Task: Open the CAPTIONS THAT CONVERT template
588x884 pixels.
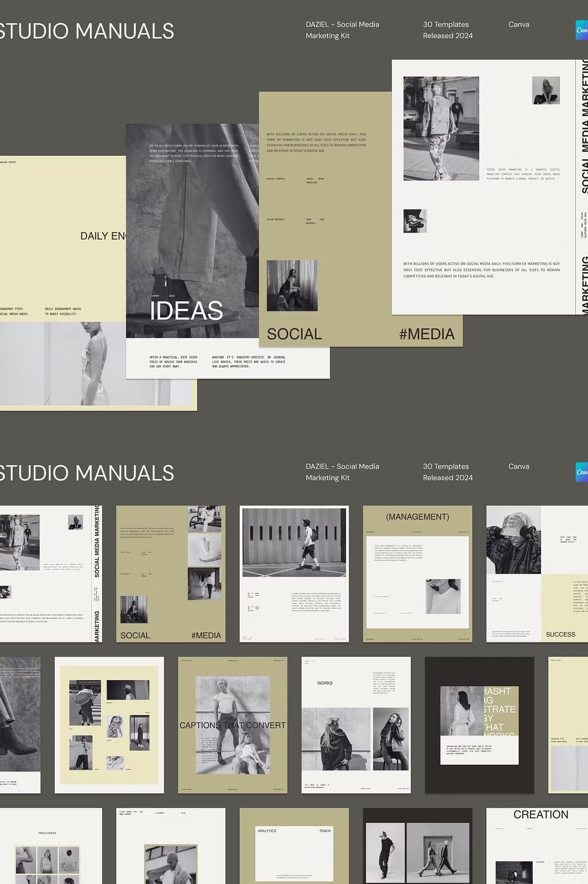Action: tap(232, 725)
